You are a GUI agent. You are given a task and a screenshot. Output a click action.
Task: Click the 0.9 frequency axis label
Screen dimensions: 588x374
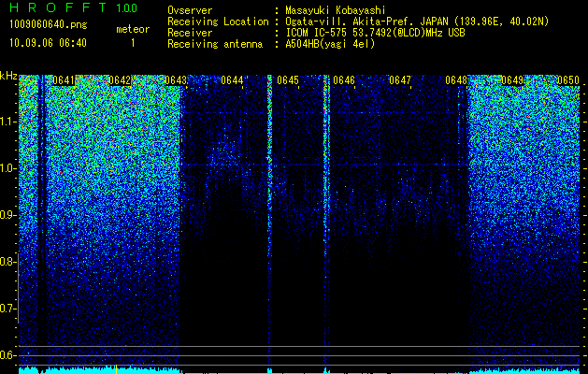click(7, 215)
